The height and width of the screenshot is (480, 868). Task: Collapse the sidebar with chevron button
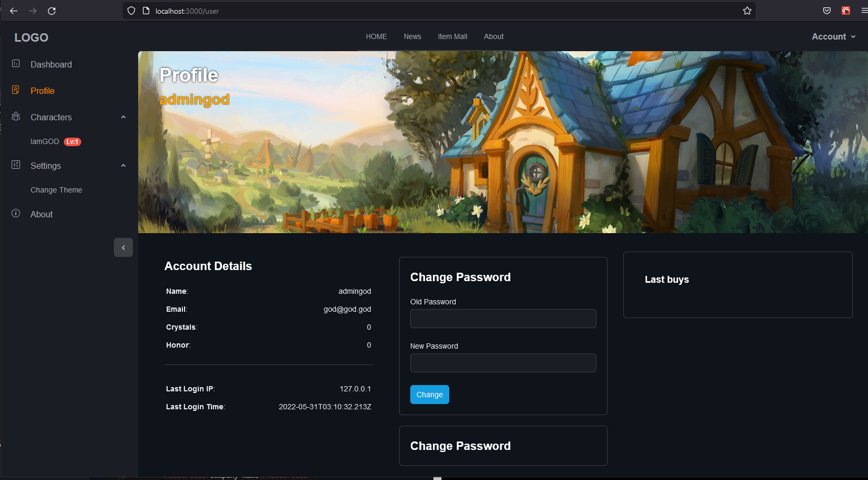[x=123, y=247]
